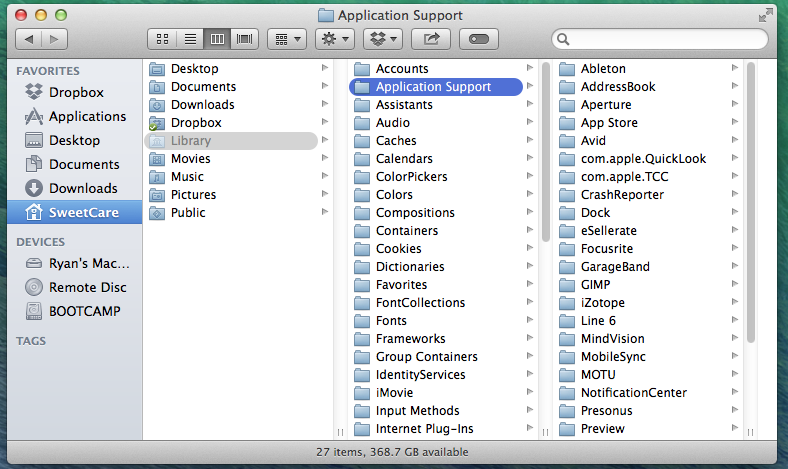
Task: Click the Share toolbar icon
Action: pyautogui.click(x=432, y=39)
